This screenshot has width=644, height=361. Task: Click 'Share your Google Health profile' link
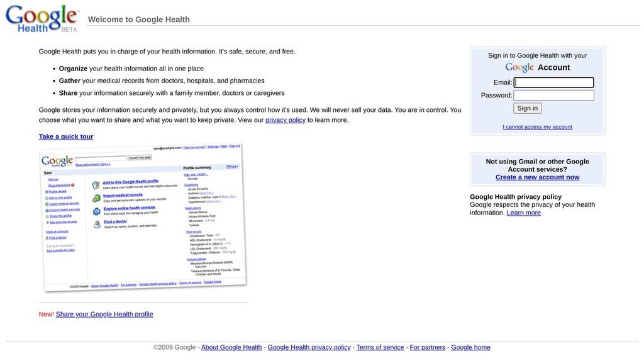(x=104, y=314)
